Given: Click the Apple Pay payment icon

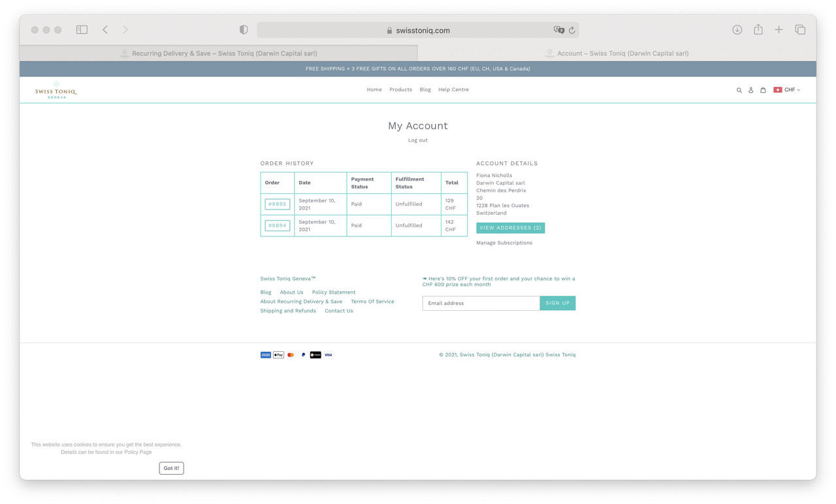Looking at the screenshot, I should [x=278, y=355].
